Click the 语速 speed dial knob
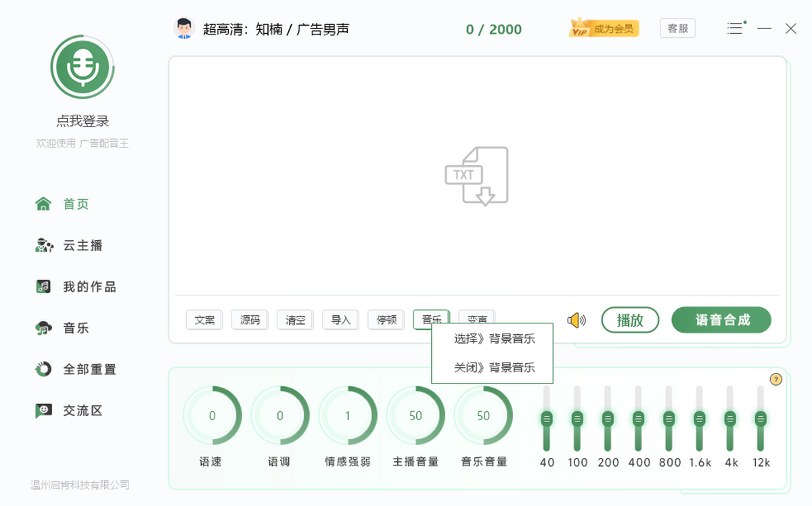This screenshot has width=812, height=506. [x=212, y=416]
